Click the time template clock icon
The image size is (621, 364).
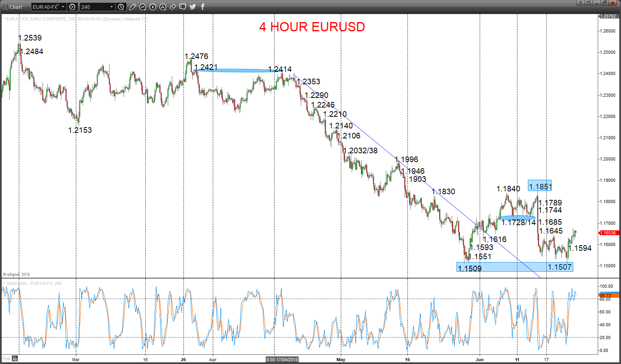[121, 7]
